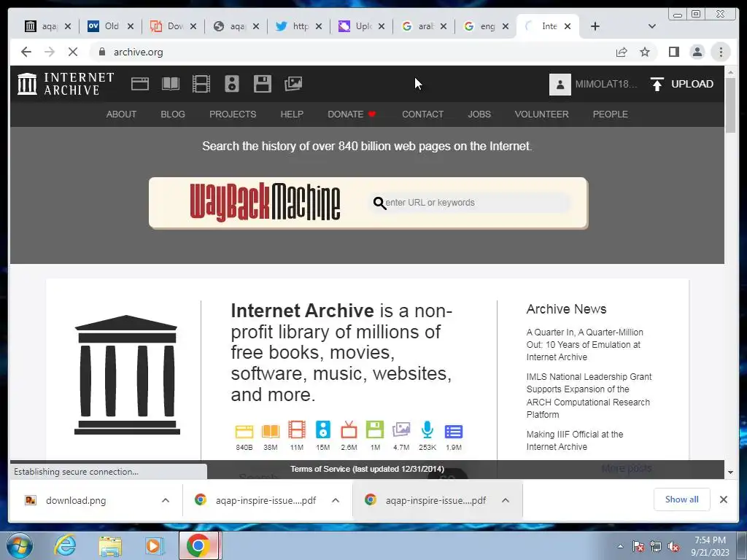Open the Web (Wayback) icon in Archive header
Viewport: 747px width, 560px height.
coord(140,84)
